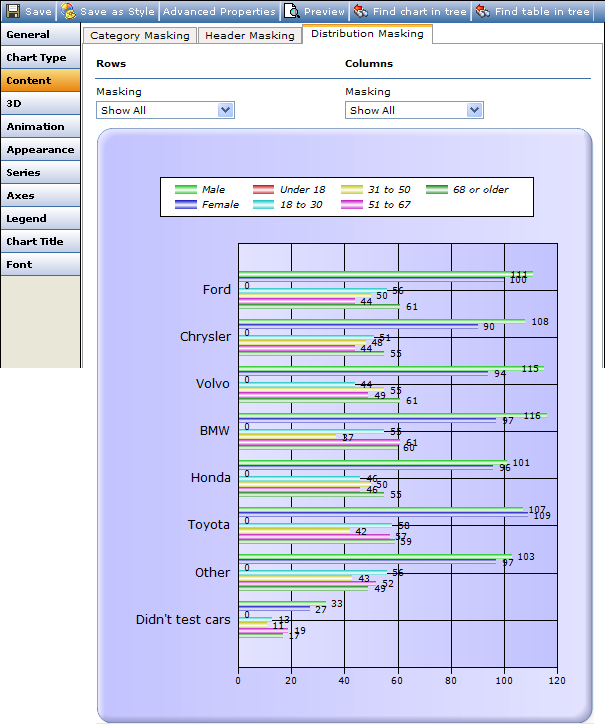Click the 18 to 30 legend swatch
Image resolution: width=605 pixels, height=725 pixels.
click(263, 204)
